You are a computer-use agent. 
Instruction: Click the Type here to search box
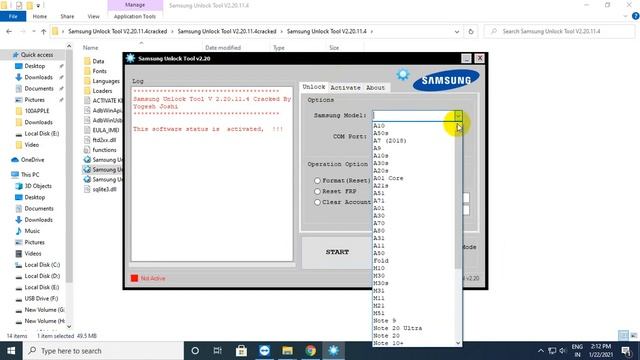click(103, 351)
